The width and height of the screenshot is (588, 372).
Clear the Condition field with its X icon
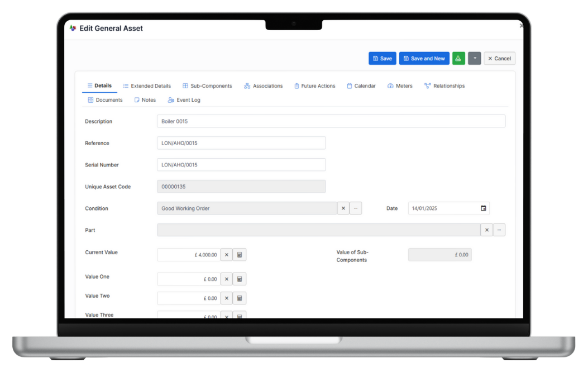point(343,208)
